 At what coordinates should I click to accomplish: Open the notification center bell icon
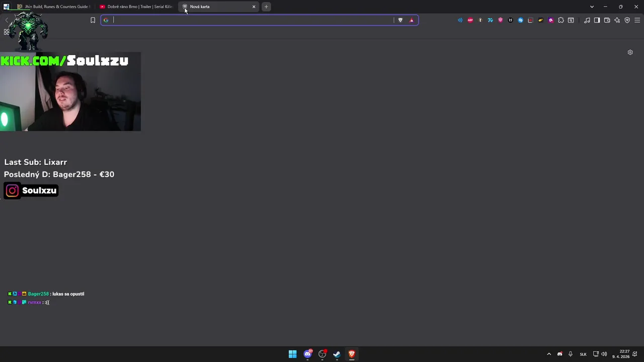pos(635,354)
